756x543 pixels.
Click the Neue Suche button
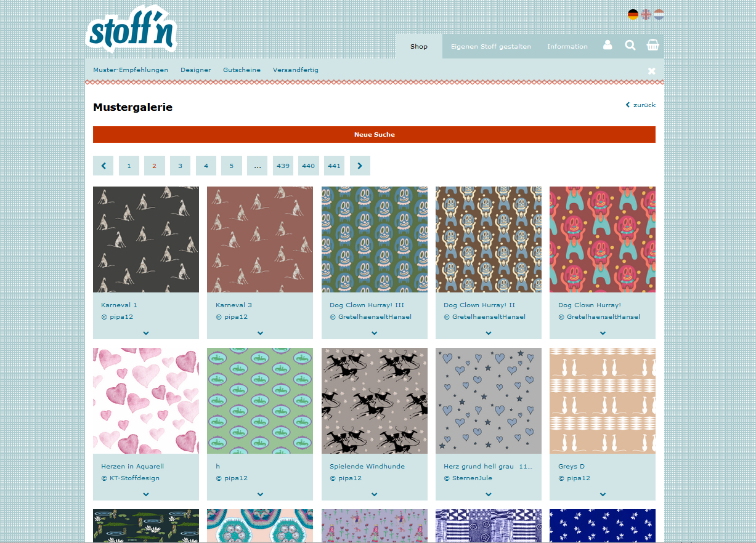(374, 134)
